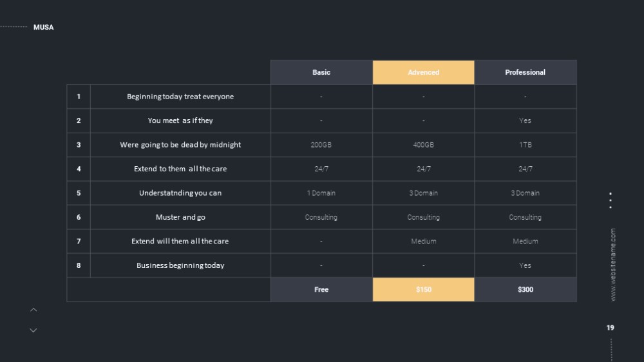Image resolution: width=644 pixels, height=362 pixels.
Task: Click the 'Muster and go' feature text
Action: point(180,217)
